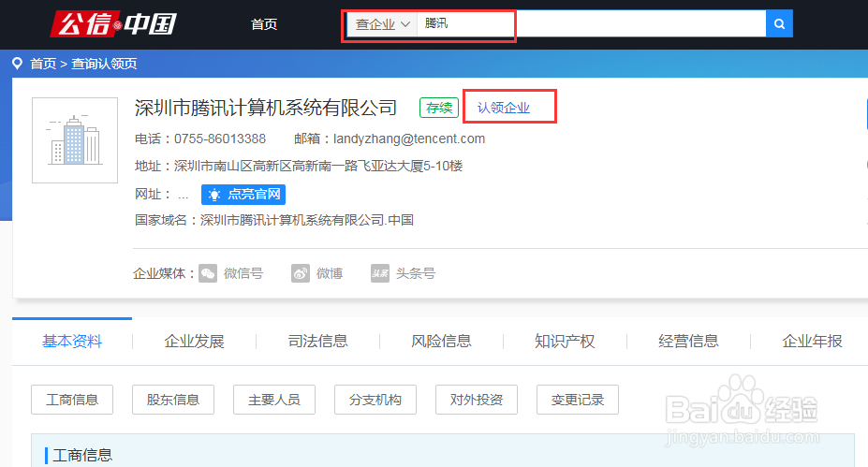Click the 公信中国 logo
This screenshot has height=467, width=868.
coord(113,23)
